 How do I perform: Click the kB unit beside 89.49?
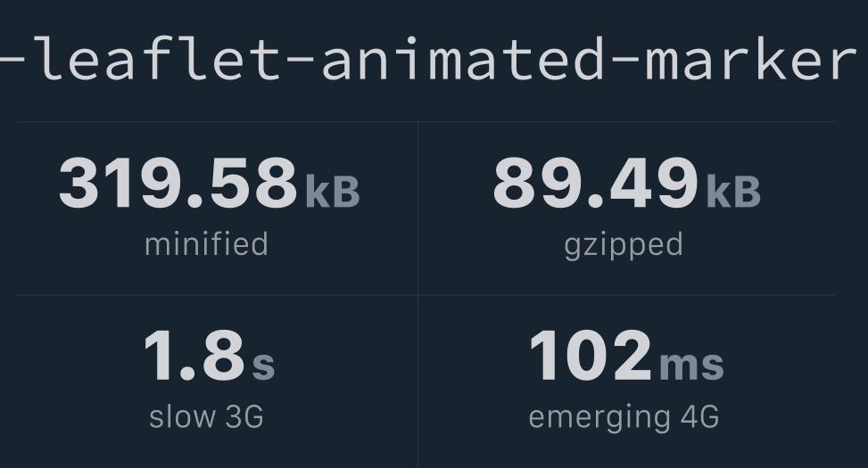tap(733, 192)
